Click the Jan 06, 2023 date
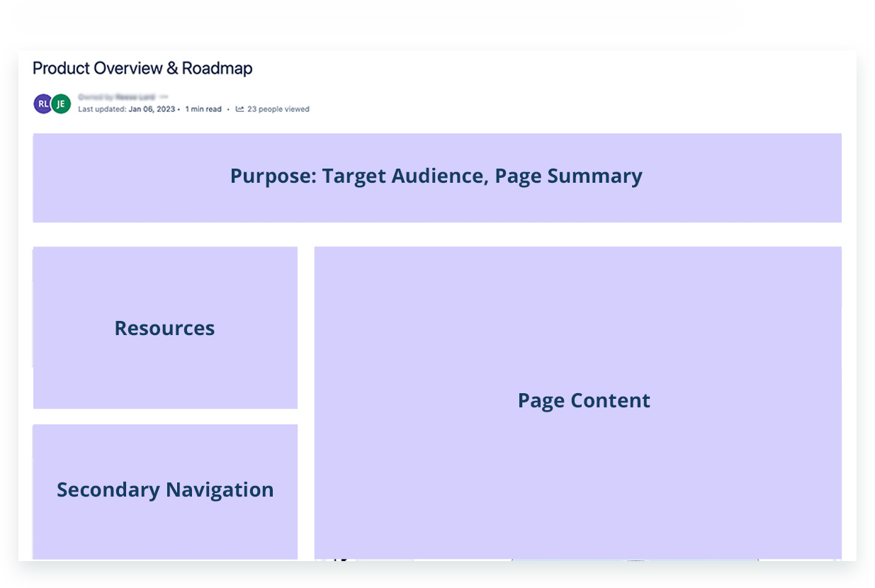This screenshot has width=875, height=588. (x=152, y=109)
